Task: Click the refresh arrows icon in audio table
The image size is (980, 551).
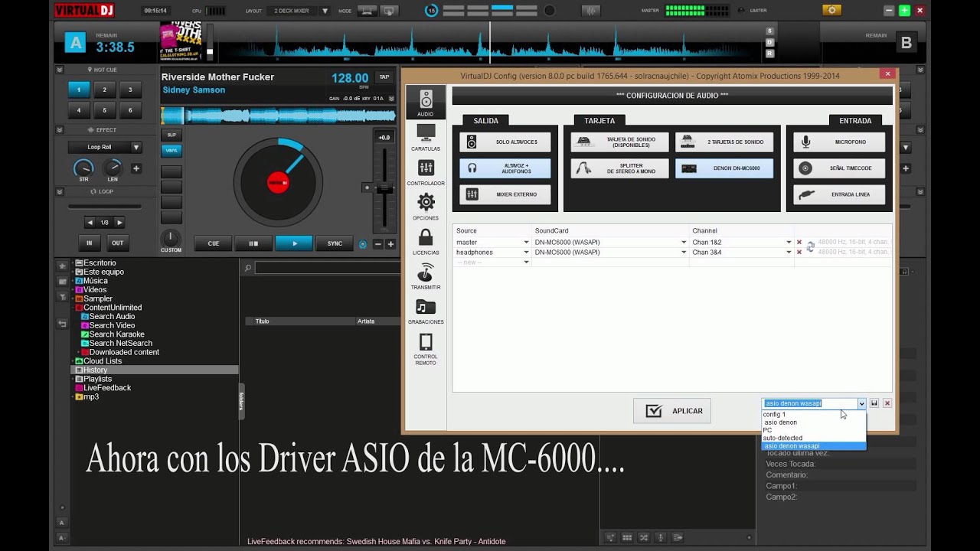Action: pos(810,247)
